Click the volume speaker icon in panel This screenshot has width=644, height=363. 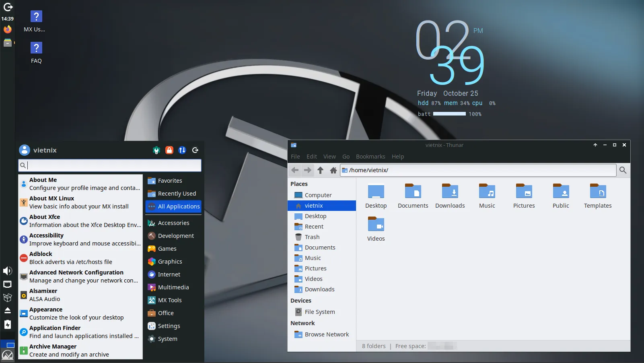point(8,271)
